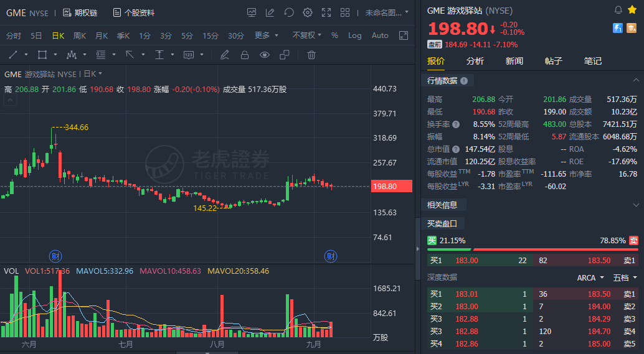
Task: Switch to the 报价 quotes tab
Action: click(x=436, y=61)
